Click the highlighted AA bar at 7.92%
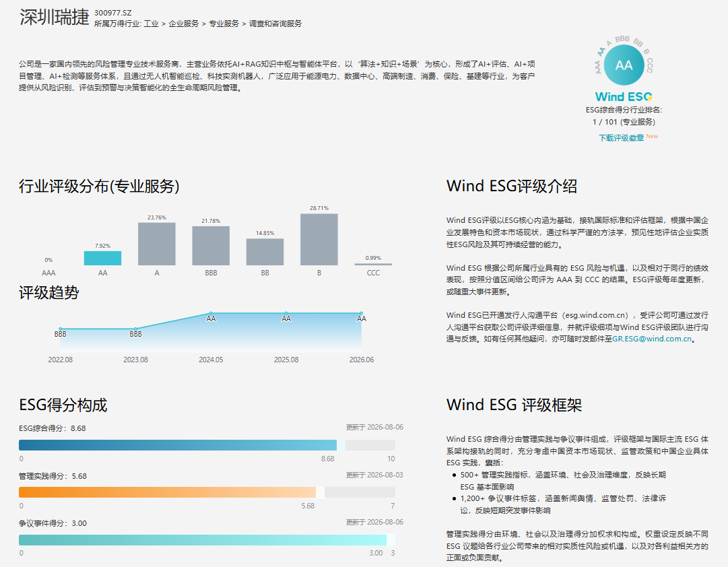Image resolution: width=728 pixels, height=567 pixels. coord(102,258)
